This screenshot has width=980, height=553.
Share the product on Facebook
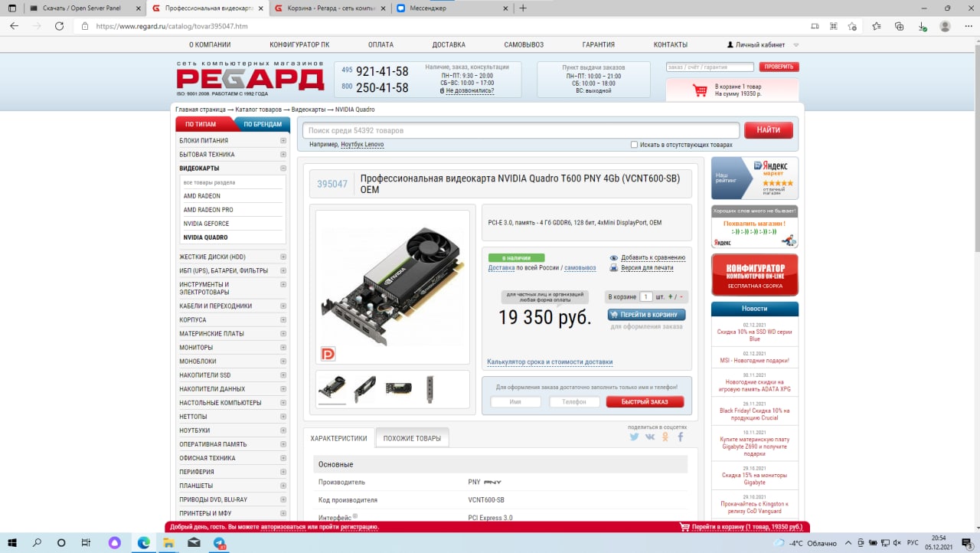pos(680,437)
